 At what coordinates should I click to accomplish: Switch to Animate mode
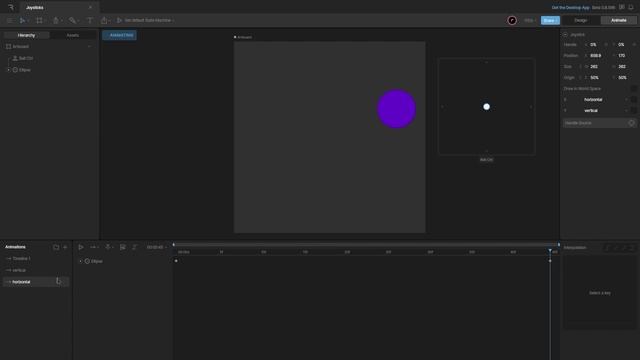pos(618,20)
